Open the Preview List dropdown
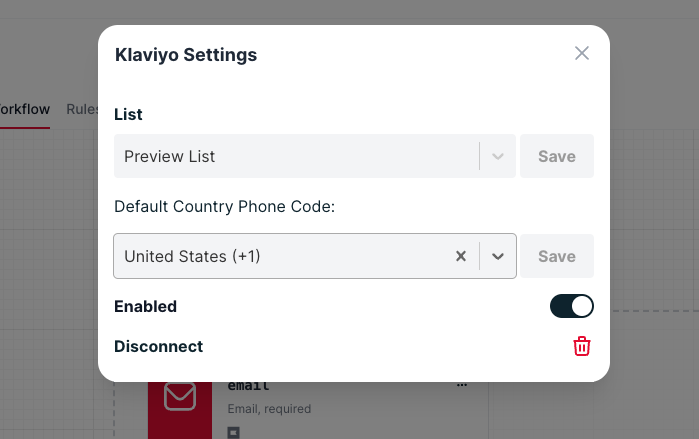 tap(297, 156)
